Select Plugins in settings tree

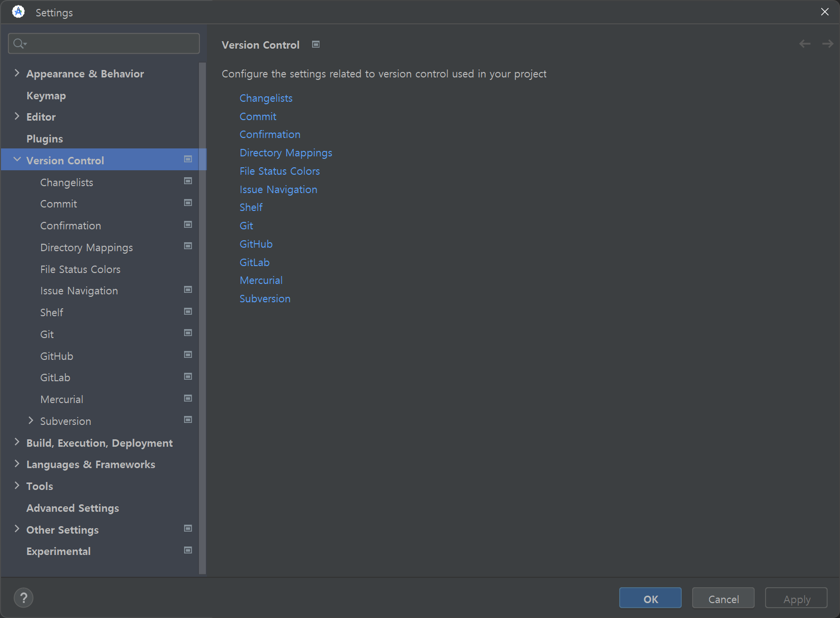click(x=45, y=138)
